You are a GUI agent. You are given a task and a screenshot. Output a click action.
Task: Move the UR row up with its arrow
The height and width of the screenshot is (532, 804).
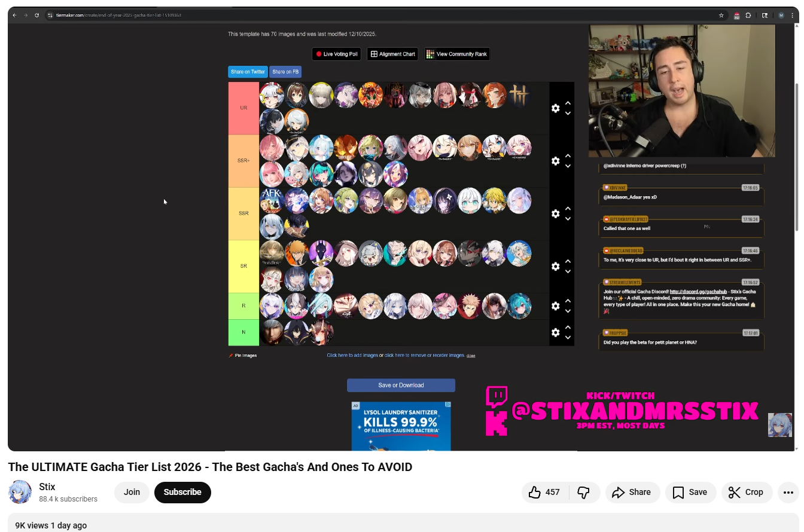pyautogui.click(x=568, y=103)
